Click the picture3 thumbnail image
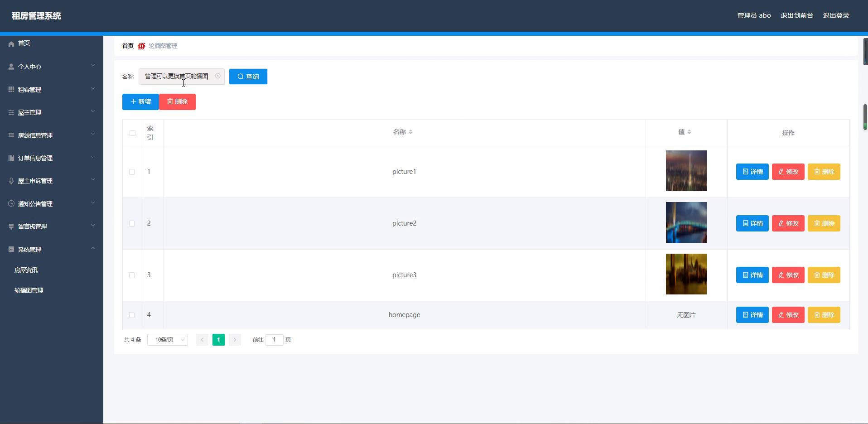The height and width of the screenshot is (424, 868). [686, 274]
